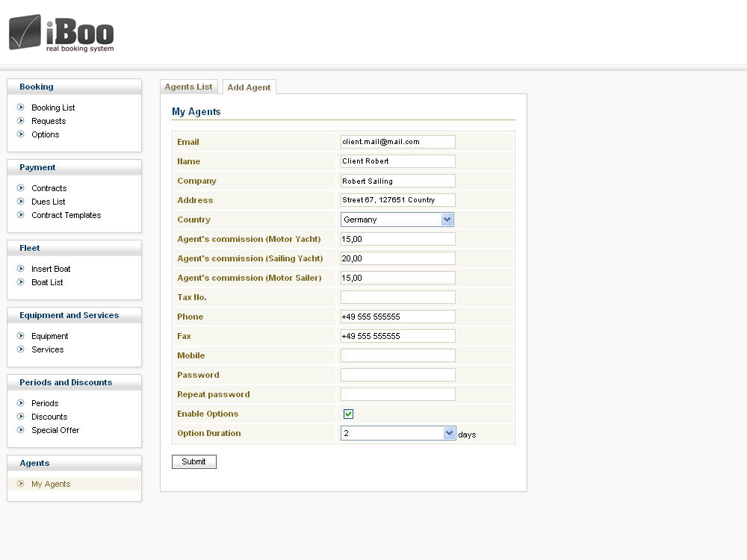Click arrow icon next to Special Offer
The width and height of the screenshot is (747, 560).
coord(21,430)
